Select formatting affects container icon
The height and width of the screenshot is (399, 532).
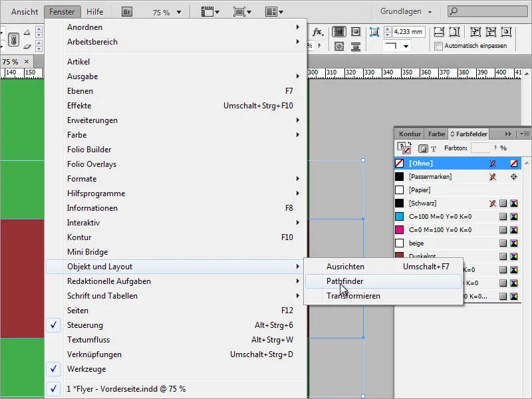[x=423, y=148]
